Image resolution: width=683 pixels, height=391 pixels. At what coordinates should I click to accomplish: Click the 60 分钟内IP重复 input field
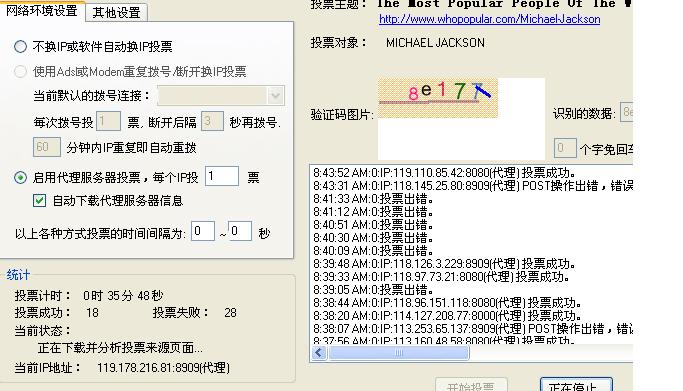click(47, 147)
